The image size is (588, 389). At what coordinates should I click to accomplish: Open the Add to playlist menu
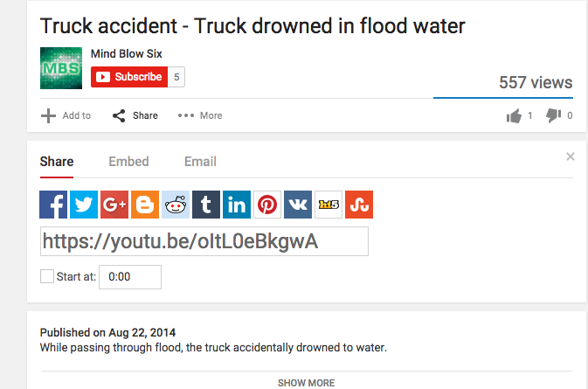coord(66,115)
